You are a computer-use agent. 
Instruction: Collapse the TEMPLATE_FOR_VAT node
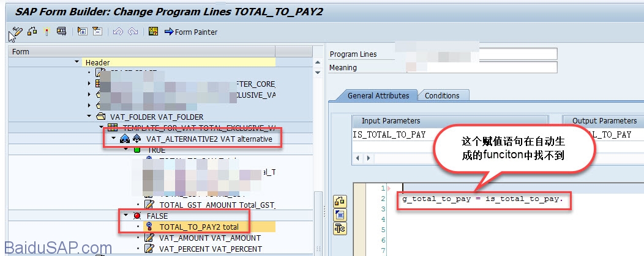point(102,127)
